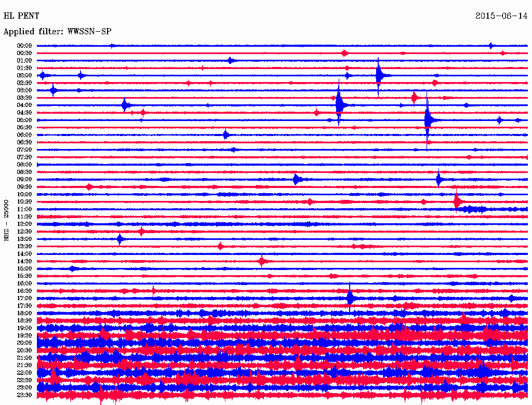Select the 02:00 time row label
This screenshot has width=532, height=405.
[x=24, y=75]
